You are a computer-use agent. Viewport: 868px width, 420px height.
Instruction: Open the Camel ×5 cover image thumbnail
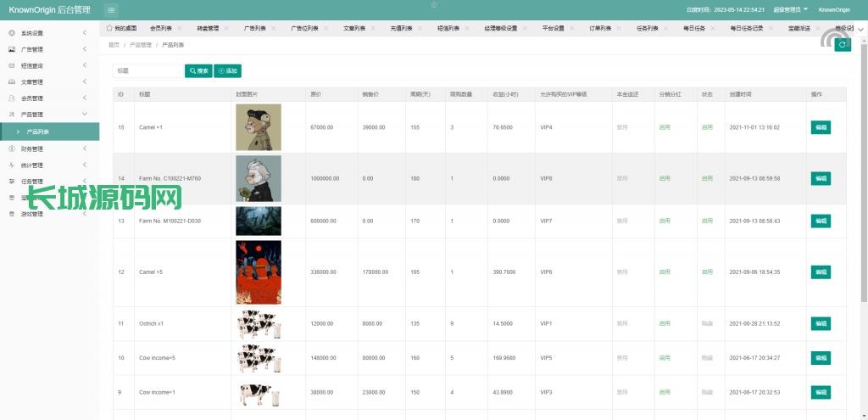258,272
